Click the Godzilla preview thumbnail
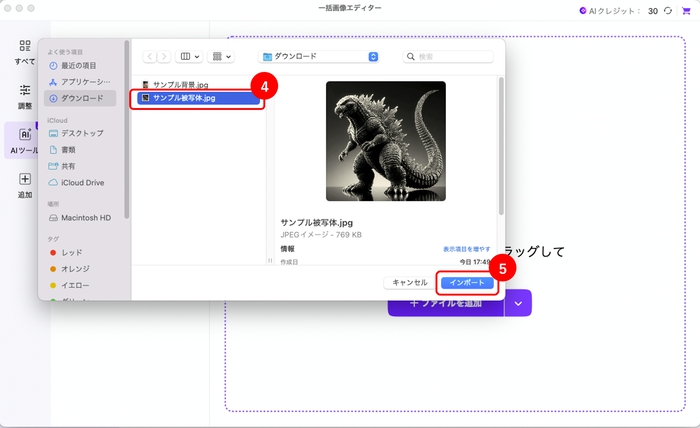 tap(386, 141)
